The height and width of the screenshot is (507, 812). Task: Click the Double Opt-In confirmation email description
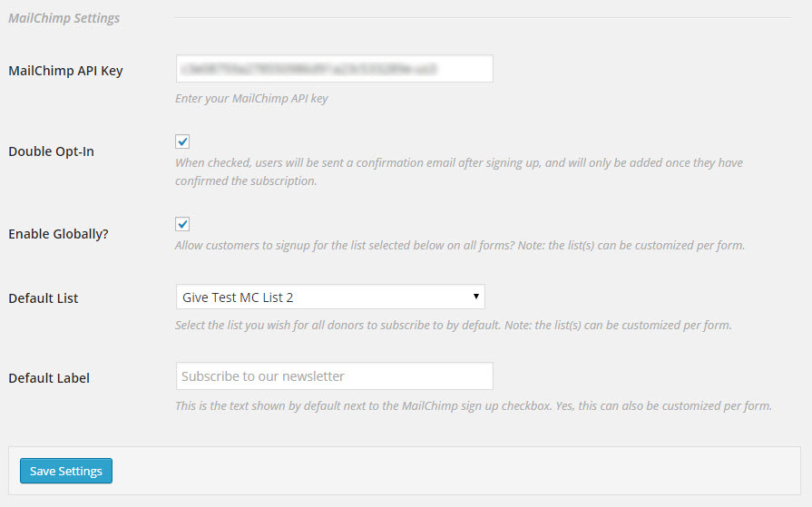(459, 171)
